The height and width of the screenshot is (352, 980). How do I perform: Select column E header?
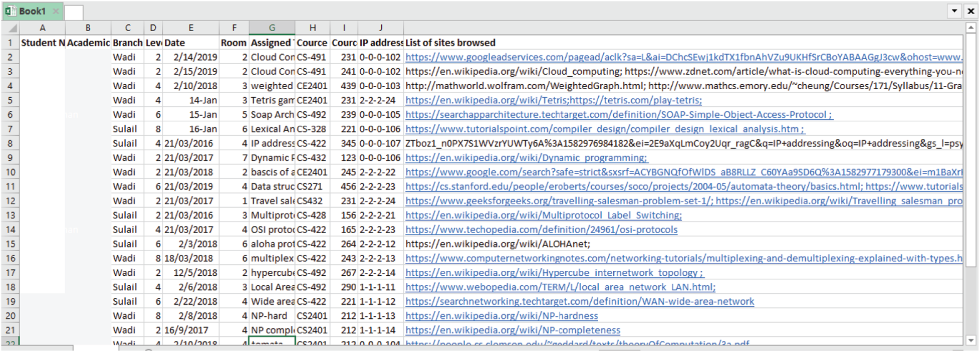(x=191, y=28)
